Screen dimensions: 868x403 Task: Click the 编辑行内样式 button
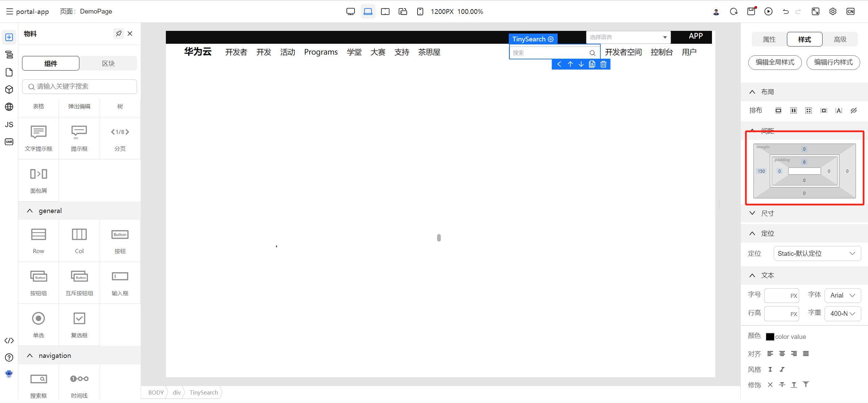(833, 62)
